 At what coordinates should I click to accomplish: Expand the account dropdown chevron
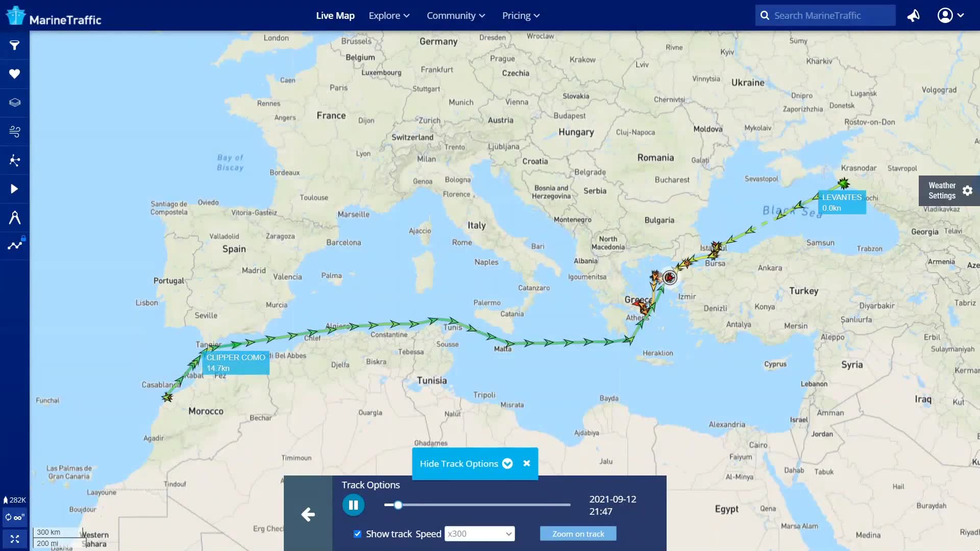[961, 15]
